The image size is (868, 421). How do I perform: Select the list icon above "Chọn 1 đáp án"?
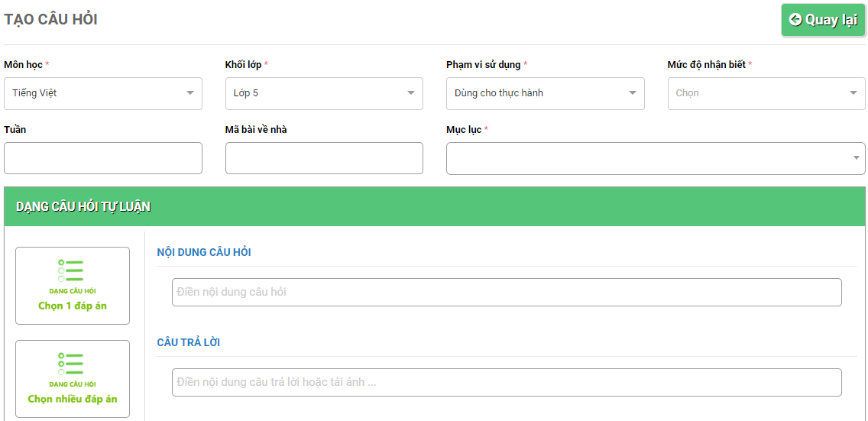[72, 271]
